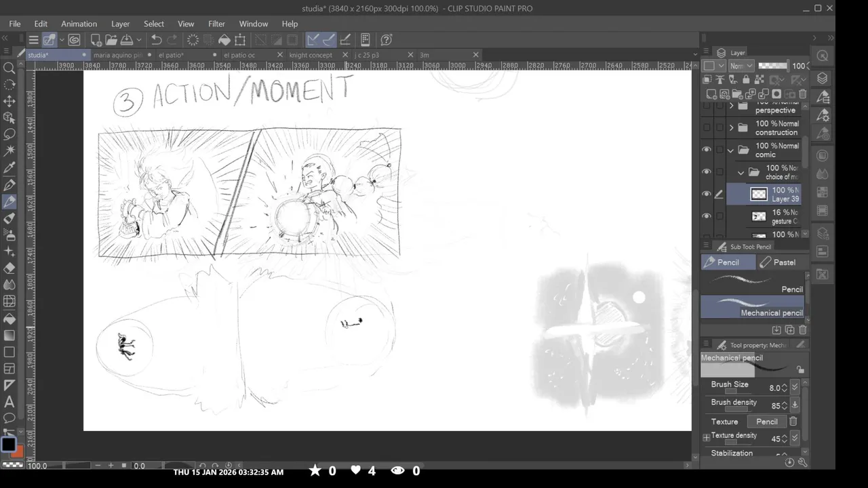Click the Clear (delete) dotted-circle icon
The image size is (868, 488).
coord(193,40)
